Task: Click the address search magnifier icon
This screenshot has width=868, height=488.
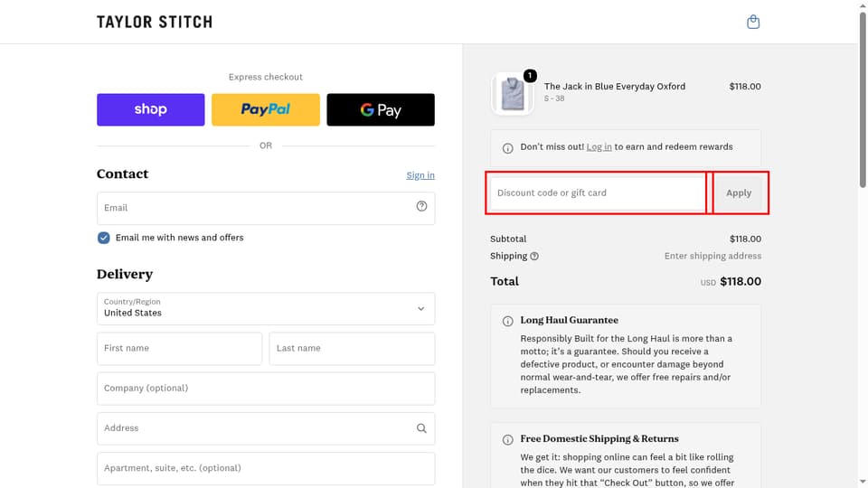Action: 421,428
